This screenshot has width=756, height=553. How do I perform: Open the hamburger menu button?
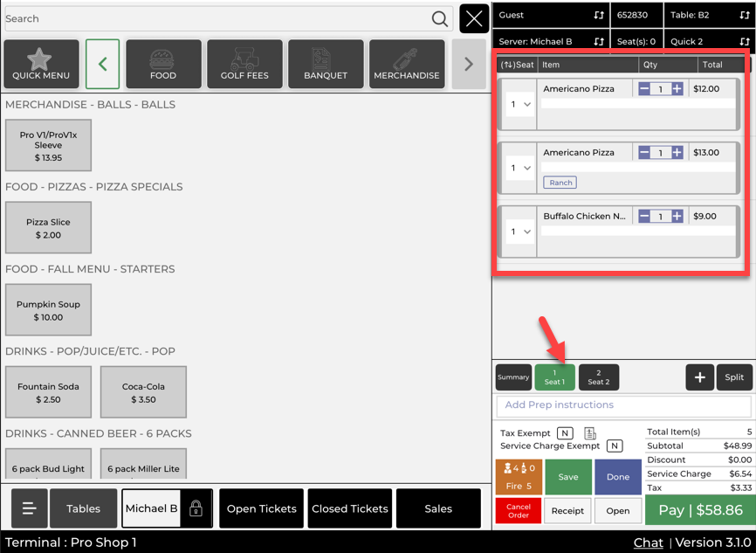(x=29, y=508)
